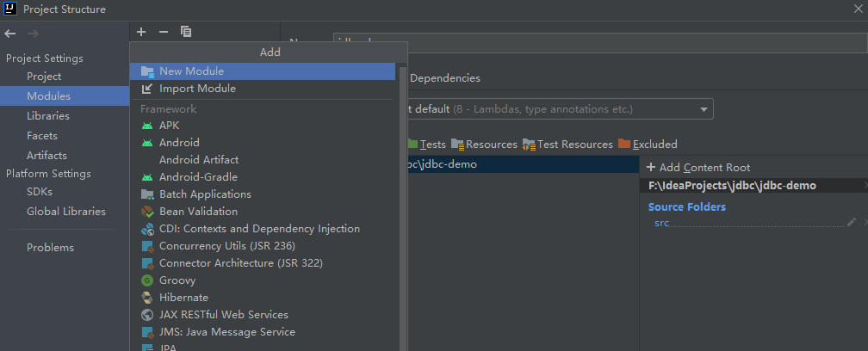
Task: Choose Batch Applications entry
Action: [263, 194]
